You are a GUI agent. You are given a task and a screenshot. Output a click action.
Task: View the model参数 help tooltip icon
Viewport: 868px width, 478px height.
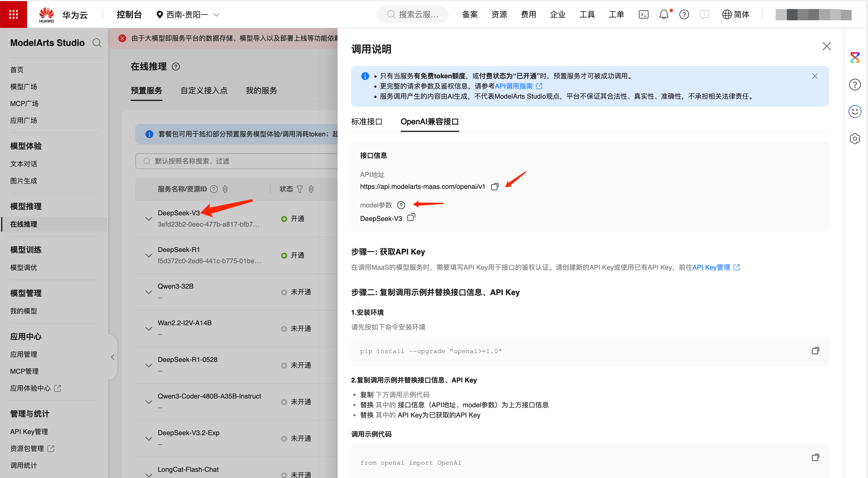point(401,205)
